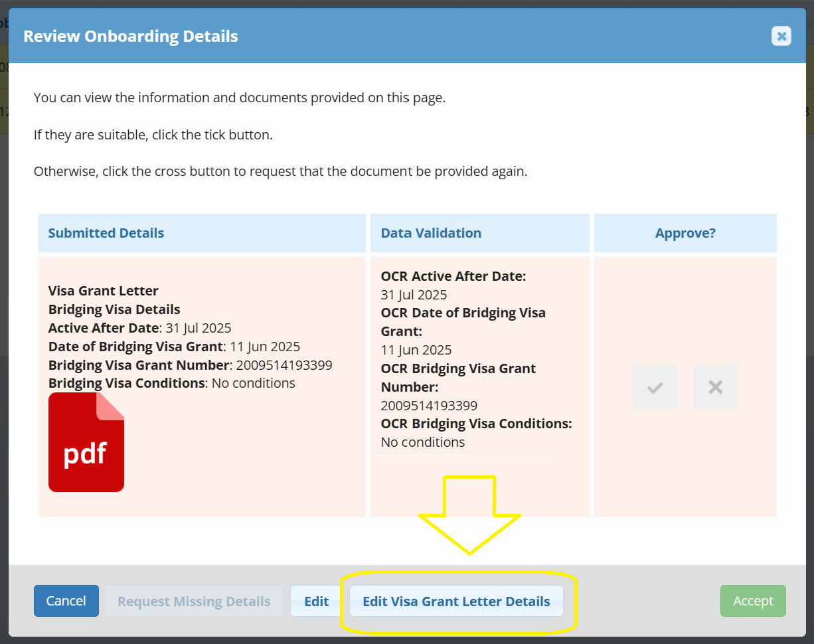
Task: Click the green Accept button
Action: (753, 601)
